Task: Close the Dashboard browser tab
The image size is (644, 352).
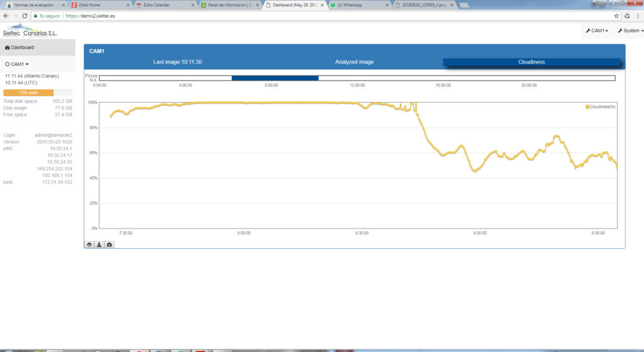Action: click(323, 5)
